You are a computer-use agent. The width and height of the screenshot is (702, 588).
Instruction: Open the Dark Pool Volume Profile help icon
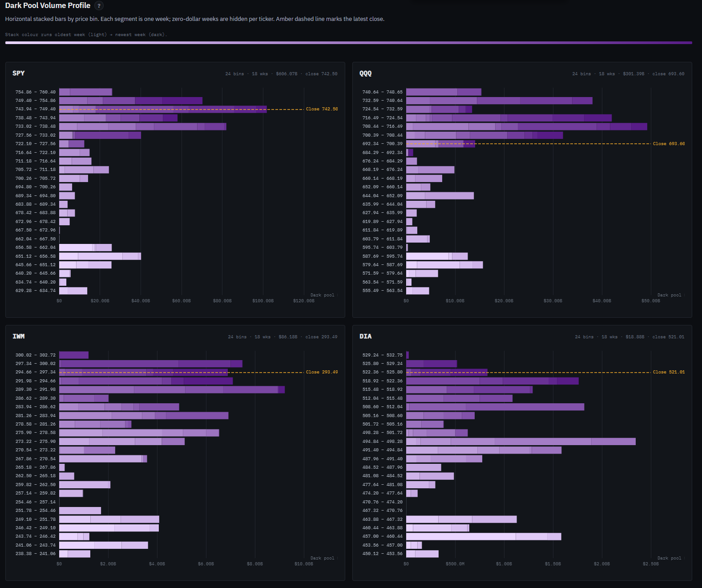[x=99, y=6]
